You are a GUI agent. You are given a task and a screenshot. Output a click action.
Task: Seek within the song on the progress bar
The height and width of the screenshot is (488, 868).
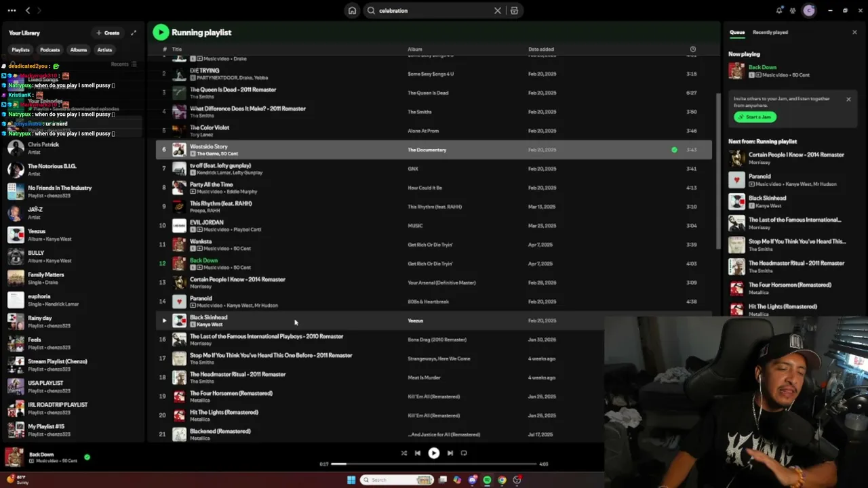point(434,464)
